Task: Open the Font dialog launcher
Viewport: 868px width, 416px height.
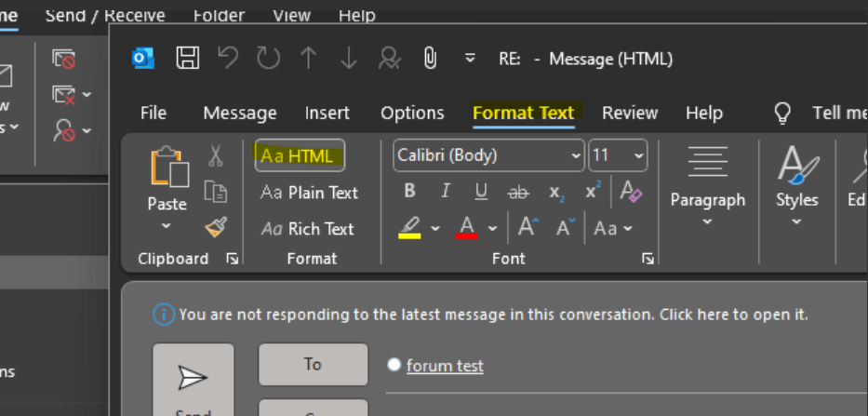Action: point(648,259)
